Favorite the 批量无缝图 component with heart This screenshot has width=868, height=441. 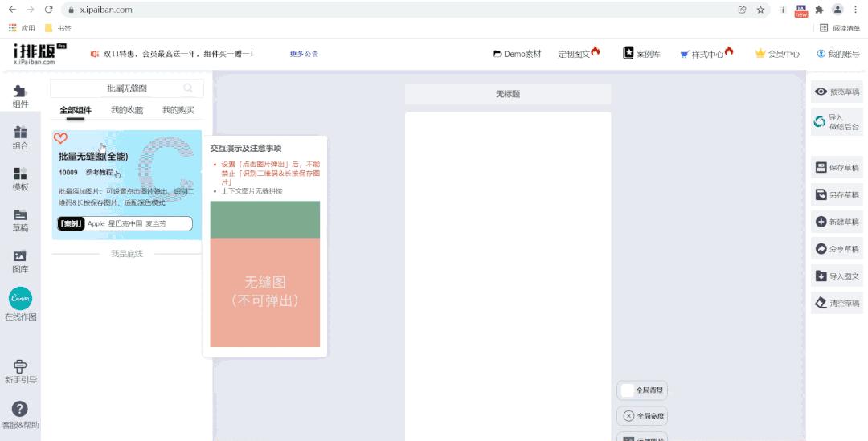[x=60, y=138]
